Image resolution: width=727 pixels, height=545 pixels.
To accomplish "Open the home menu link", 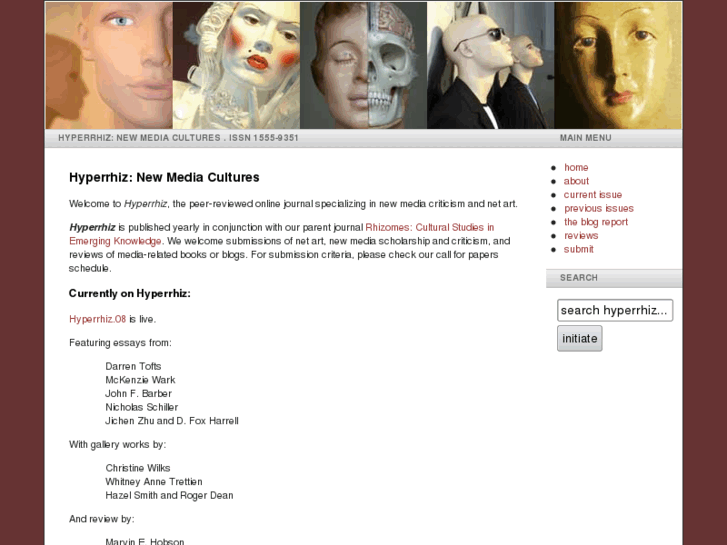I will 576,167.
